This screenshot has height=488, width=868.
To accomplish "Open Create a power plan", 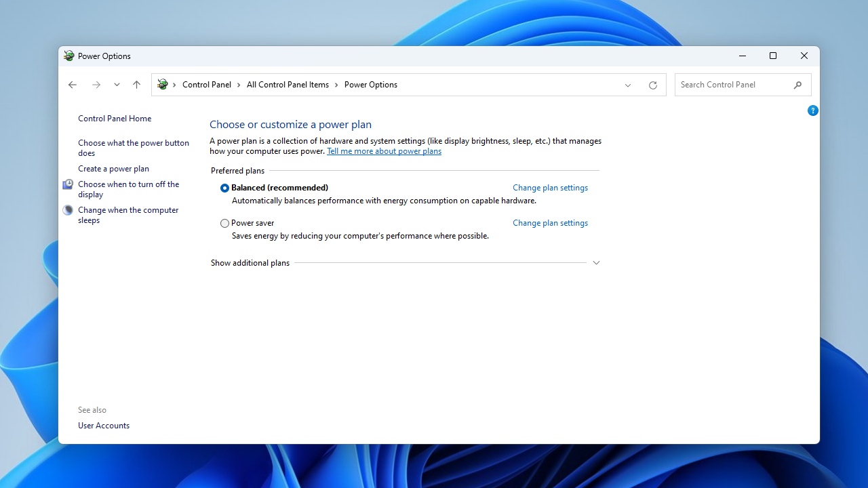I will (113, 169).
